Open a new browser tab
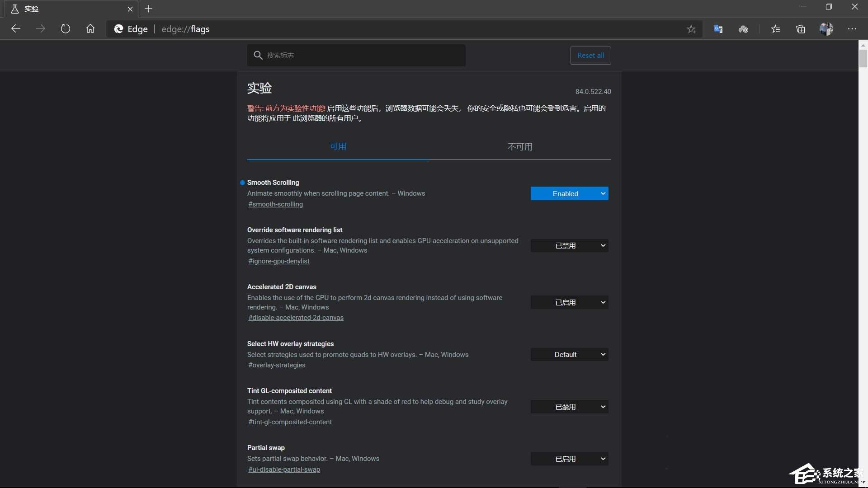This screenshot has width=868, height=488. click(148, 9)
